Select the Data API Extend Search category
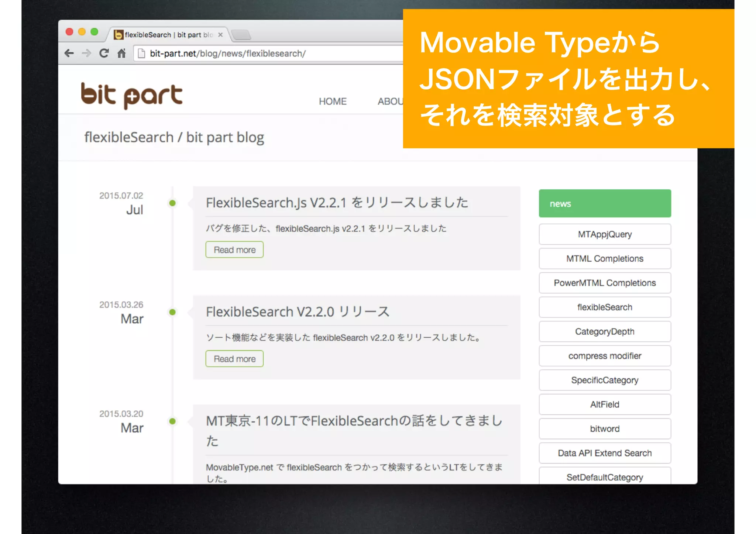Viewport: 756px width, 534px height. tap(605, 454)
